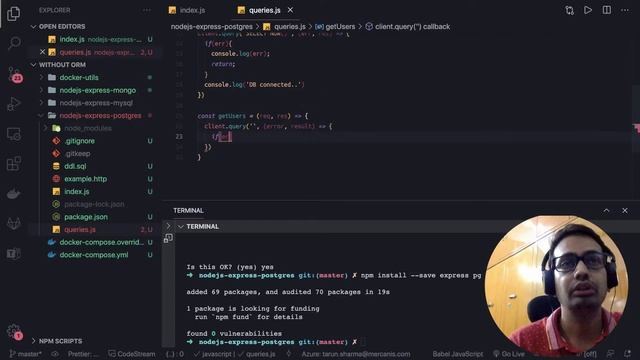Collapse the inner TERMINAL section
Screen dimensions: 640x360
click(x=181, y=227)
